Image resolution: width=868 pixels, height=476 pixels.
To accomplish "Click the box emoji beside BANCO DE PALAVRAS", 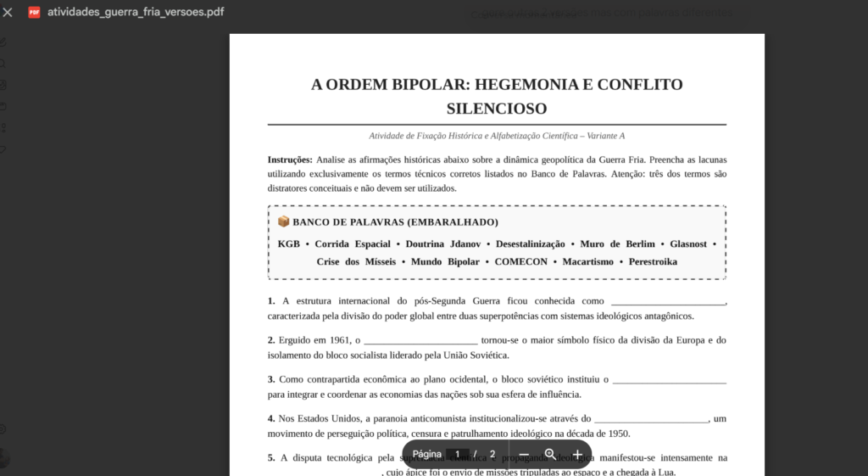I will click(283, 221).
